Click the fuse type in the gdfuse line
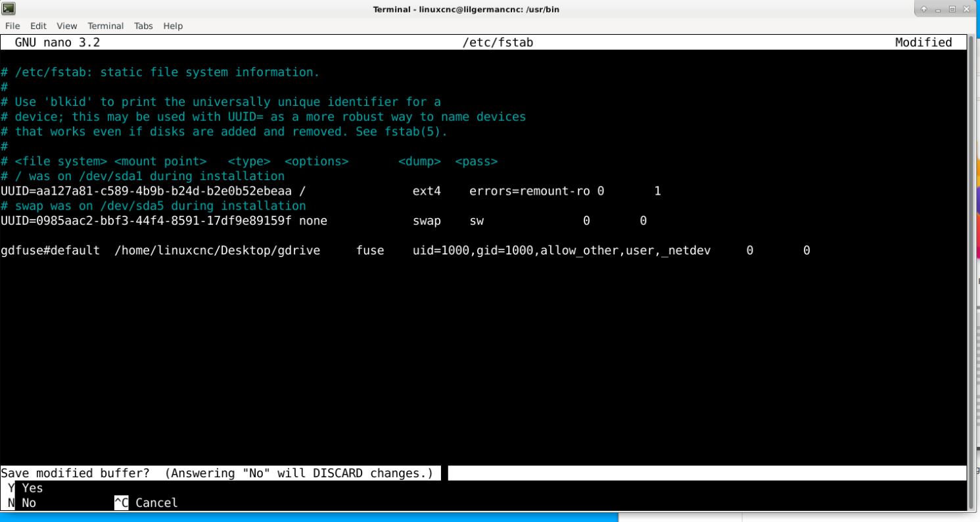The image size is (980, 522). pyautogui.click(x=370, y=250)
